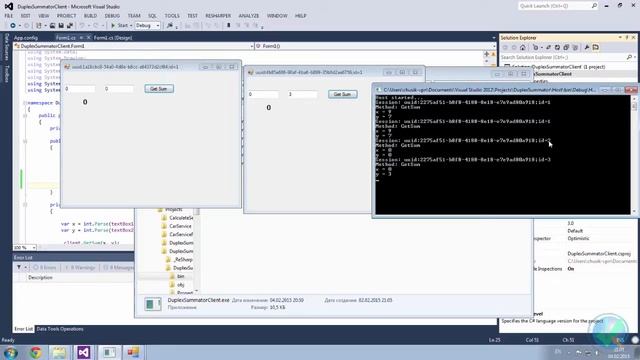Select the Data Tools Operations tab
The image size is (640, 360).
pyautogui.click(x=60, y=329)
